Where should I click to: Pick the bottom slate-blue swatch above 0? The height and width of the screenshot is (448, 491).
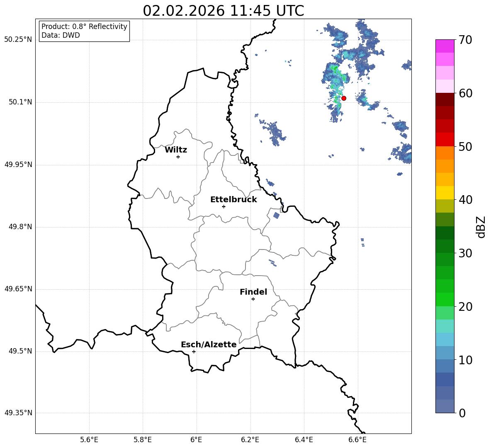click(445, 406)
